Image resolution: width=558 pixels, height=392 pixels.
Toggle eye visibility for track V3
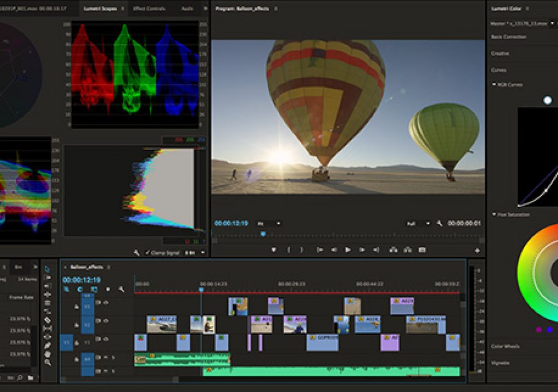point(106,303)
